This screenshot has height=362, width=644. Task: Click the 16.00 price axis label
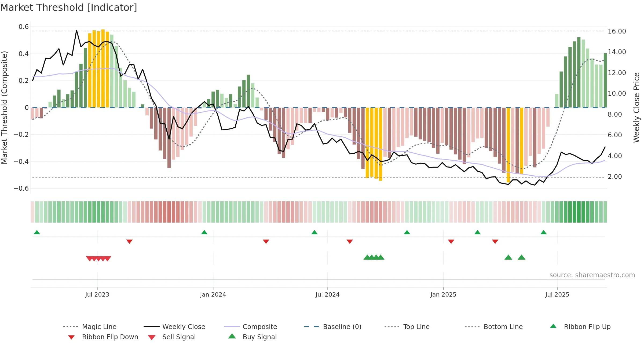(617, 31)
